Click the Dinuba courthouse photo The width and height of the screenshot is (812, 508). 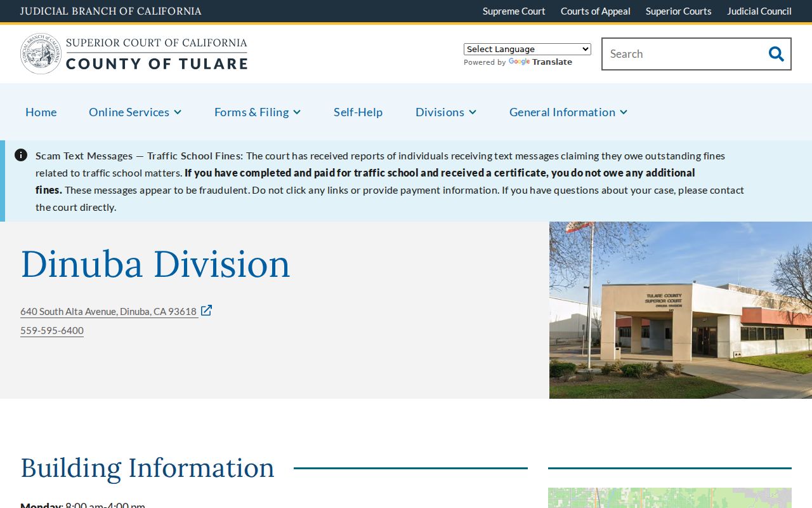click(x=681, y=310)
